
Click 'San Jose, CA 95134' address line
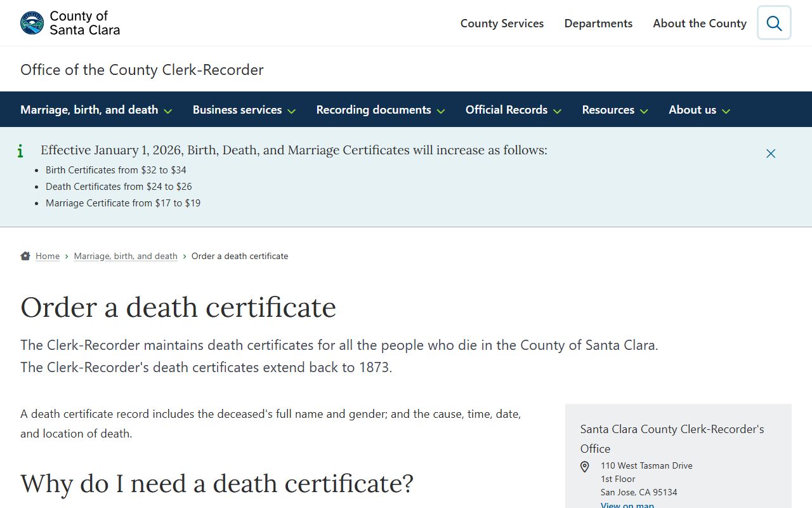click(639, 492)
